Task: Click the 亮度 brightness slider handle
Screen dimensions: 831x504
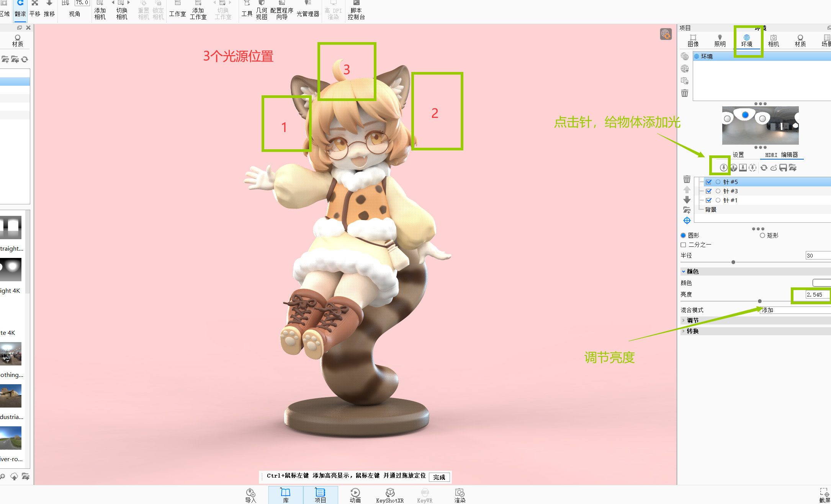Action: [x=760, y=301]
